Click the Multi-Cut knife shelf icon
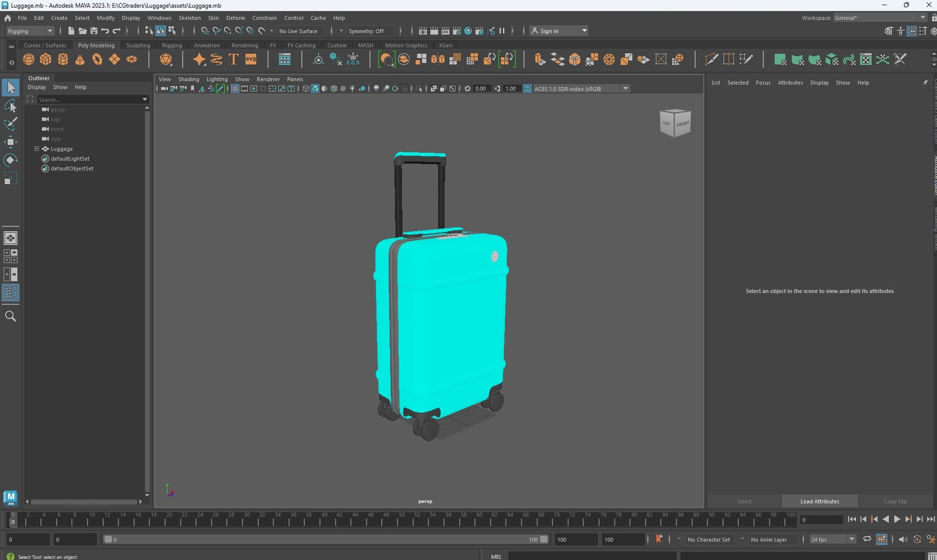This screenshot has height=560, width=937. (711, 59)
